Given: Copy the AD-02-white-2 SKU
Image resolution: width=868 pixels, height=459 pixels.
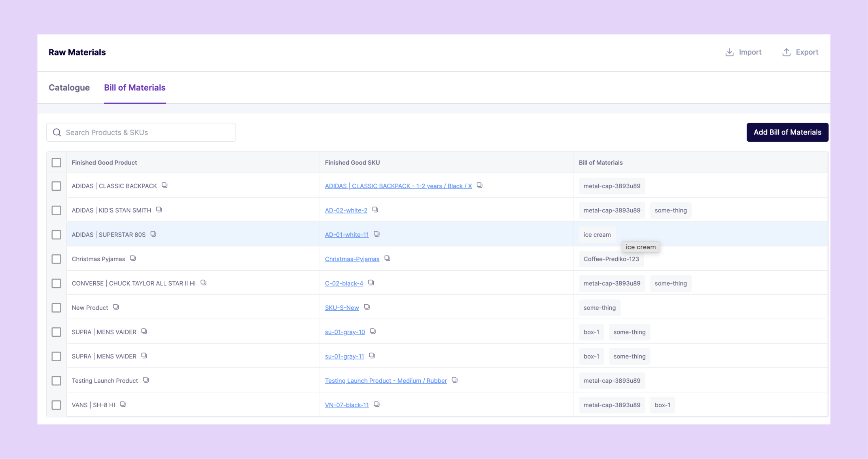Looking at the screenshot, I should (x=375, y=210).
